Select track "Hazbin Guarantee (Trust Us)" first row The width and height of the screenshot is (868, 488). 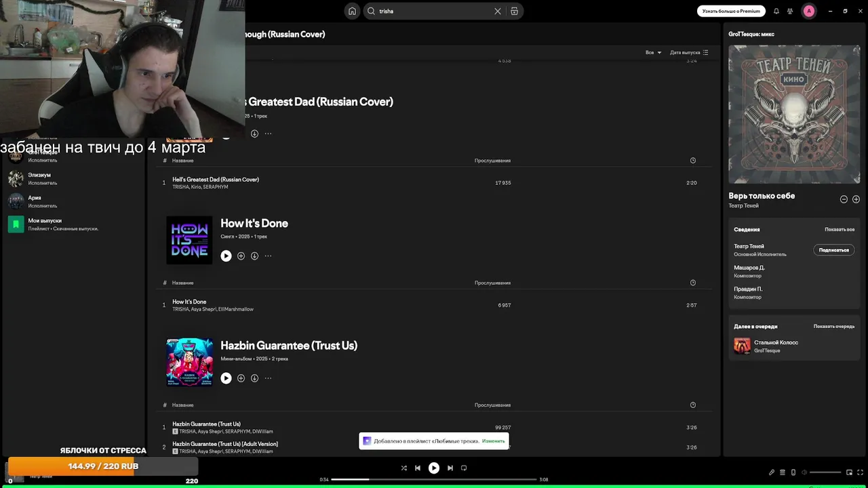click(434, 427)
